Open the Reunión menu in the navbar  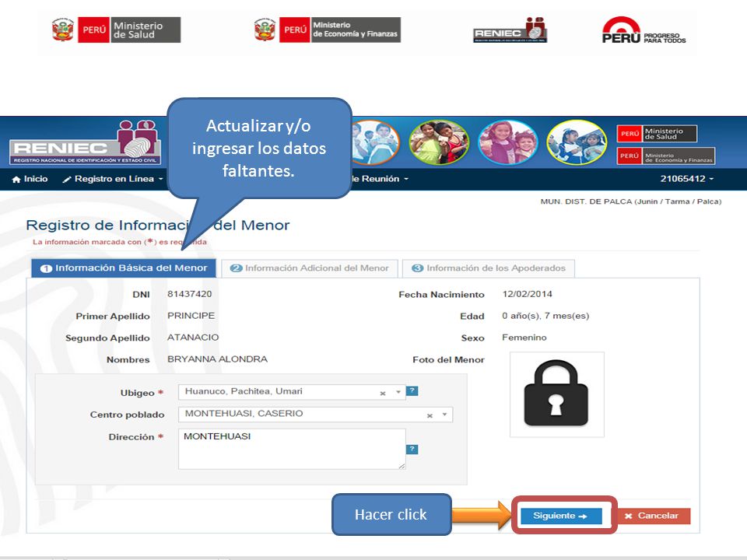pyautogui.click(x=381, y=179)
